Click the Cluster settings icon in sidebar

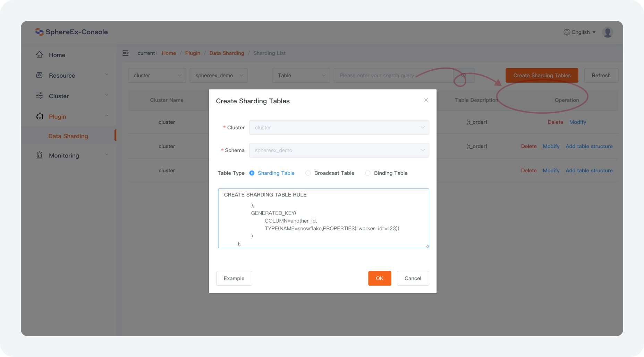tap(40, 96)
